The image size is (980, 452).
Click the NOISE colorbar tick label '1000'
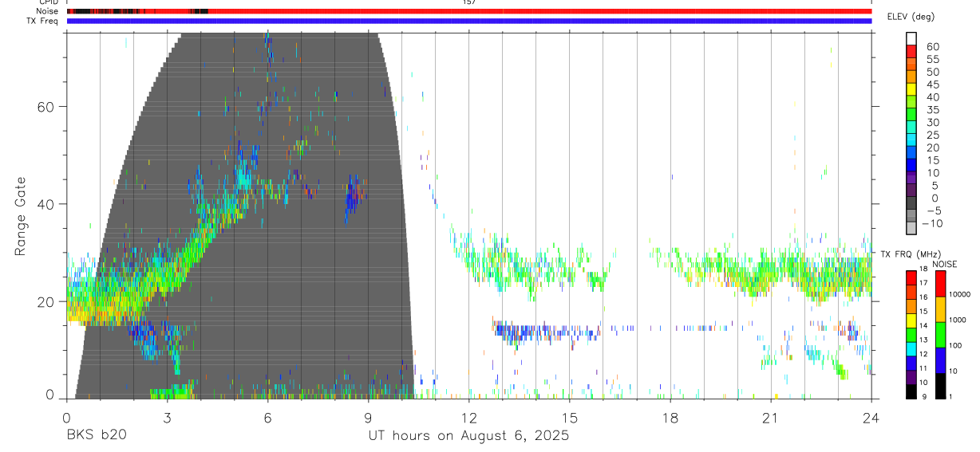point(959,320)
